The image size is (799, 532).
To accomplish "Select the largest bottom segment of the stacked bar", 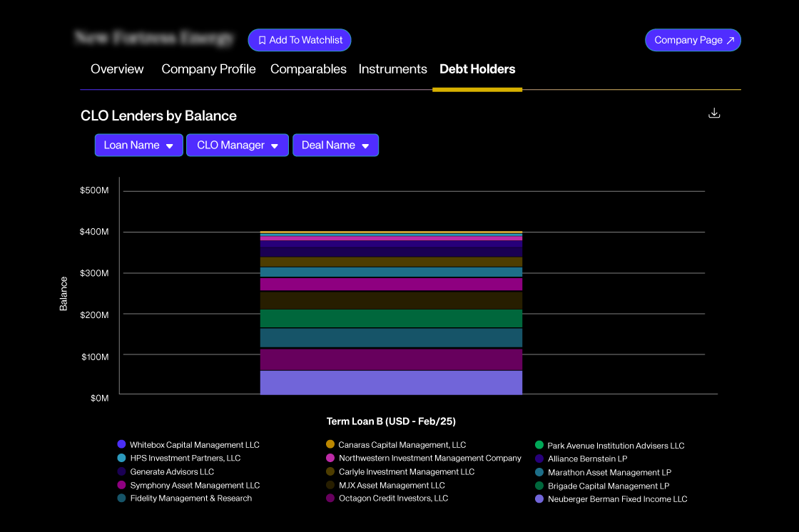I will pos(391,382).
